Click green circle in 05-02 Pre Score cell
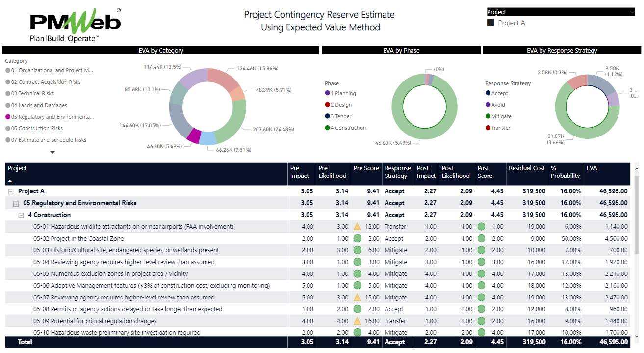644x353 pixels. (x=357, y=238)
